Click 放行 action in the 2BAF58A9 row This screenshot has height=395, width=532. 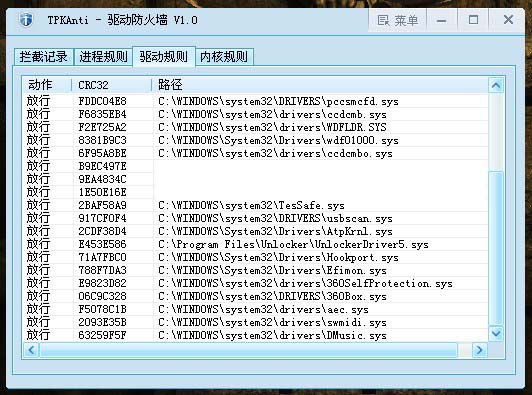click(38, 205)
